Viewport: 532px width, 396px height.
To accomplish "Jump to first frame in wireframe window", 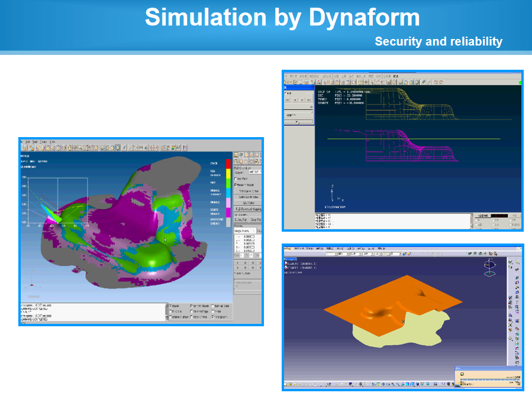I will pos(287,100).
